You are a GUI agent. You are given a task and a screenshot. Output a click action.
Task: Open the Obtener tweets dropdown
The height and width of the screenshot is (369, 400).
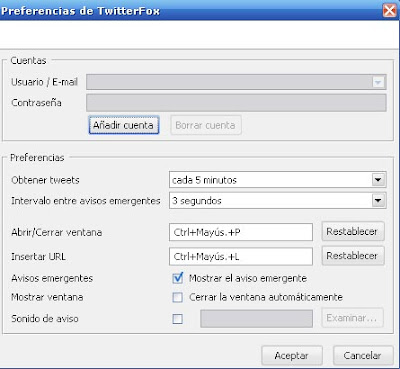278,180
